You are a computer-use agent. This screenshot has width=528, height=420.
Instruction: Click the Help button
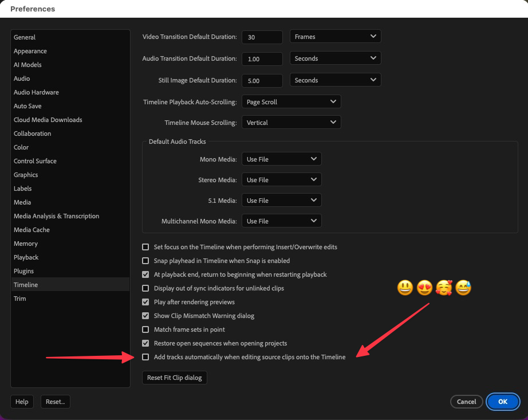point(22,402)
